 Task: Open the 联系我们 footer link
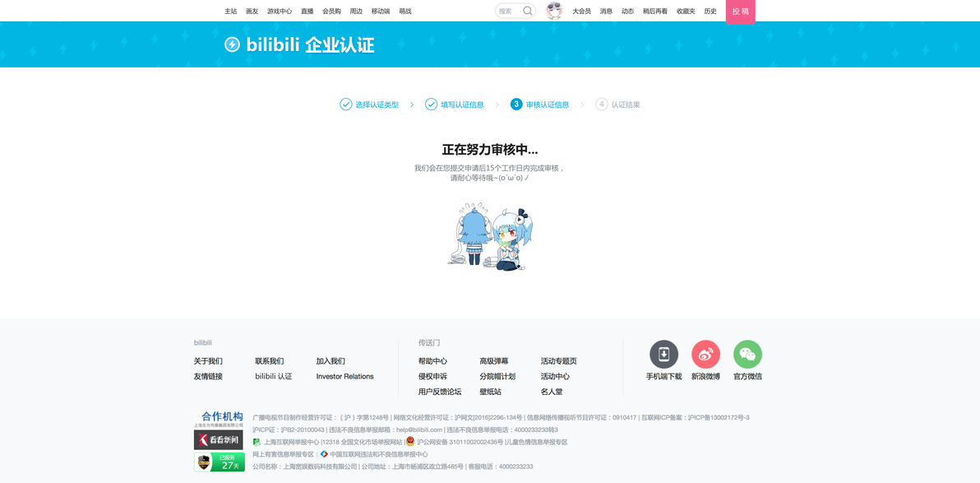(270, 361)
